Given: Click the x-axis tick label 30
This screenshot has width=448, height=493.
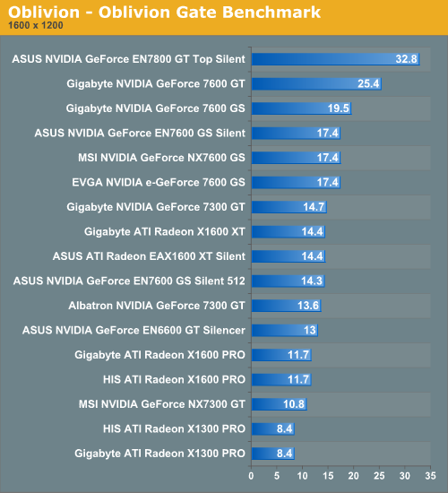Looking at the screenshot, I should pyautogui.click(x=405, y=476).
